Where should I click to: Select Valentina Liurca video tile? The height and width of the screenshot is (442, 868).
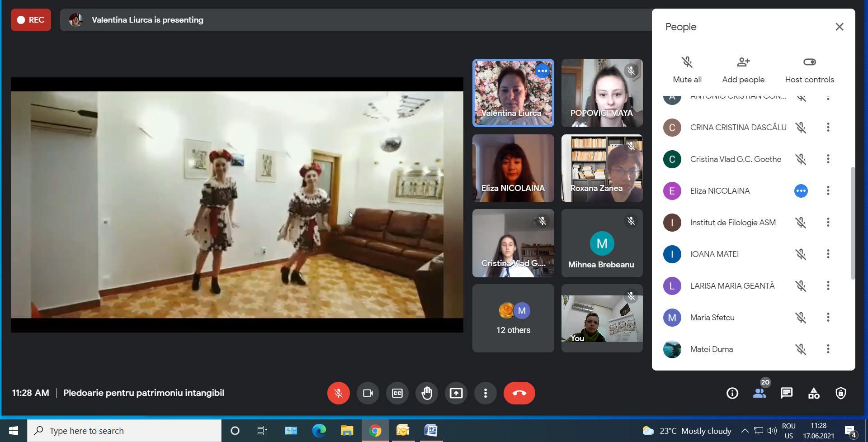point(513,93)
